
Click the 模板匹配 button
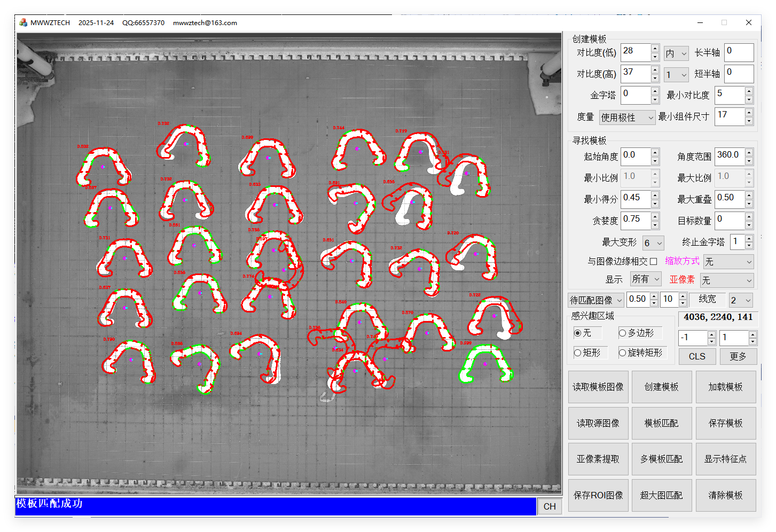tap(662, 423)
